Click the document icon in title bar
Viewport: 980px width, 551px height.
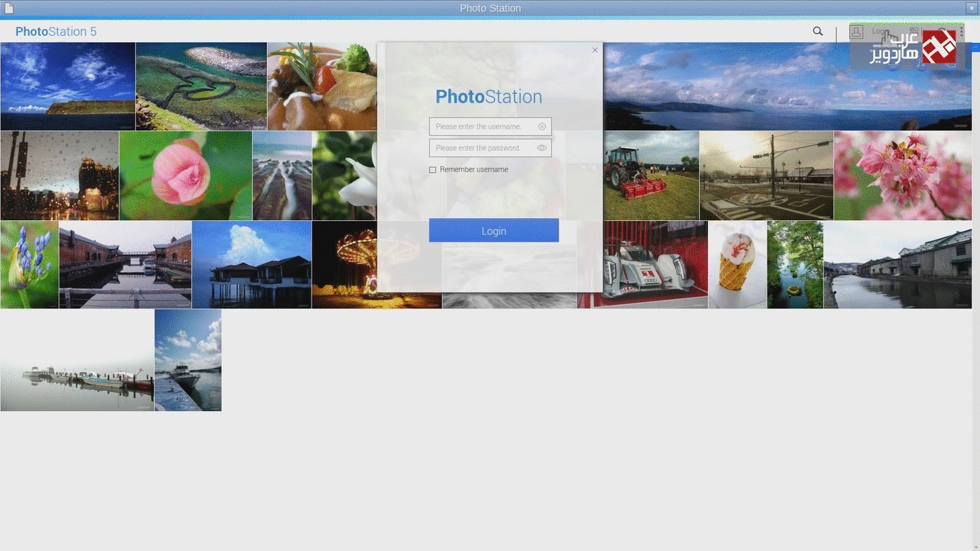[x=9, y=8]
